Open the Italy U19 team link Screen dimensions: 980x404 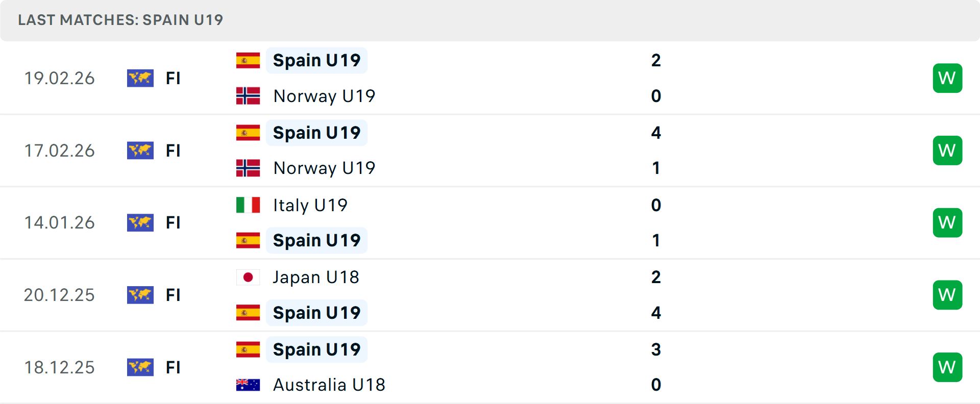310,205
